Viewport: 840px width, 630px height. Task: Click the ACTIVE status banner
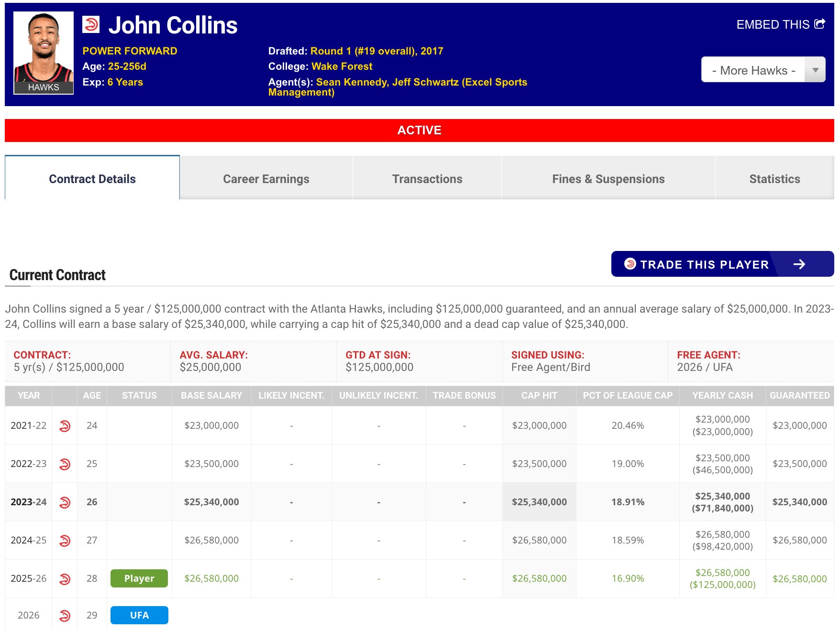[x=420, y=130]
